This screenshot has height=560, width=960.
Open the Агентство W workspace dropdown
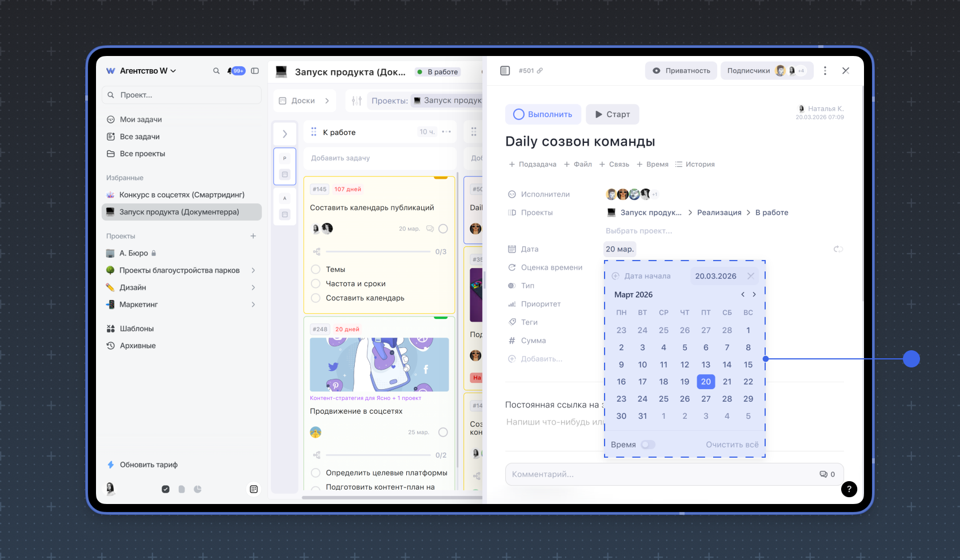pos(147,71)
